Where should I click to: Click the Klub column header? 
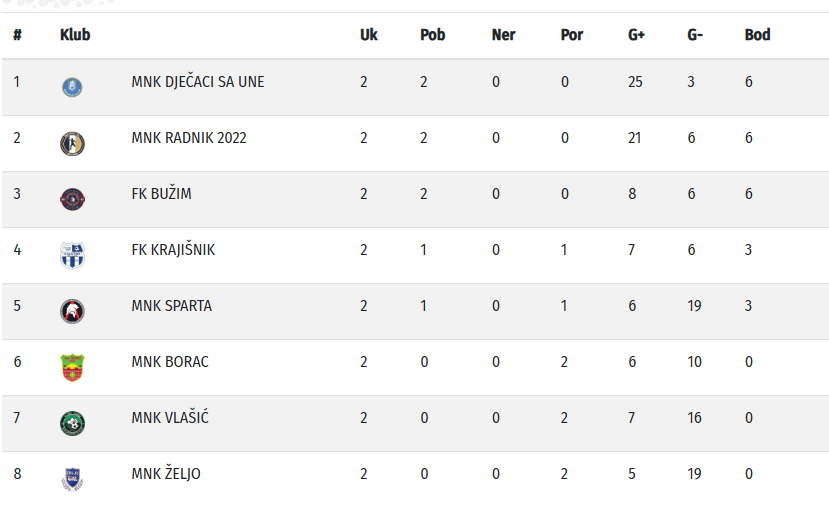pyautogui.click(x=75, y=35)
